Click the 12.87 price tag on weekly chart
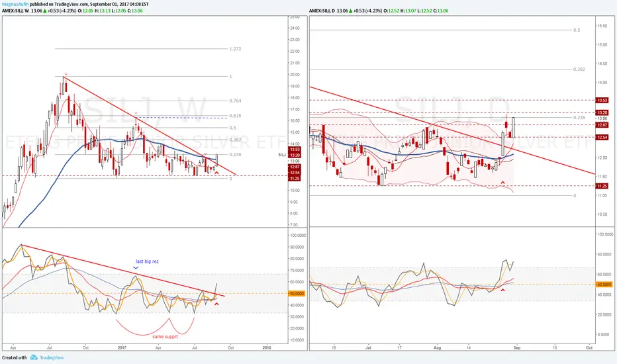The width and height of the screenshot is (617, 364). 295,167
